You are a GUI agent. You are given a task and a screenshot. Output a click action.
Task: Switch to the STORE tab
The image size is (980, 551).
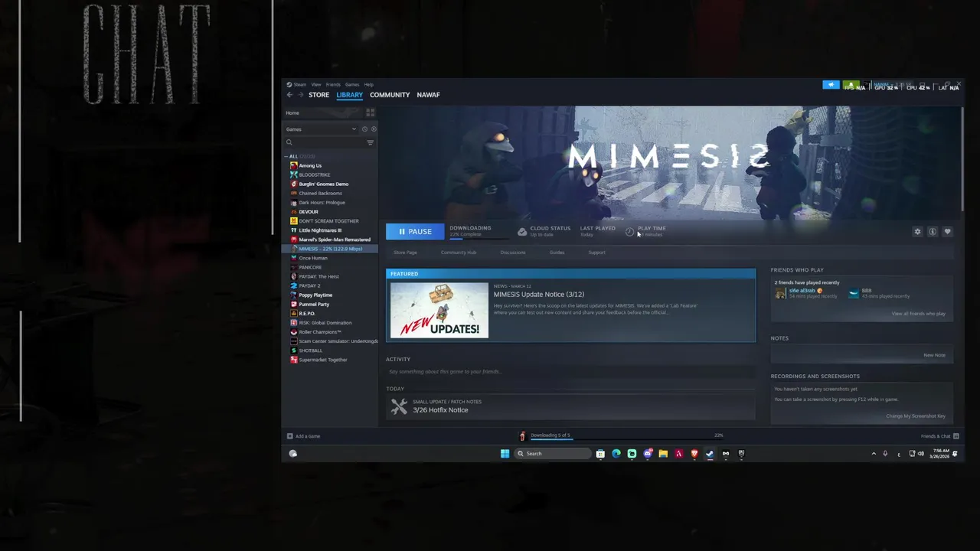click(x=318, y=95)
